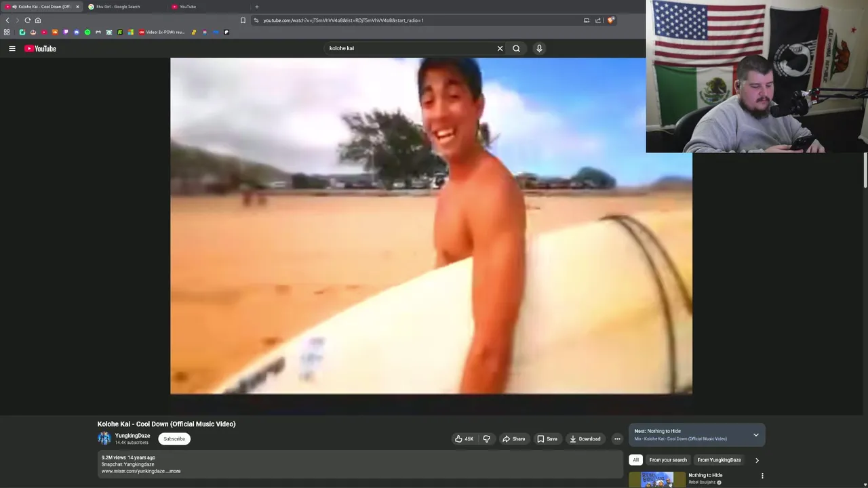Viewport: 868px width, 488px height.
Task: Click the '9.2M views 14 years ago' text
Action: 128,457
